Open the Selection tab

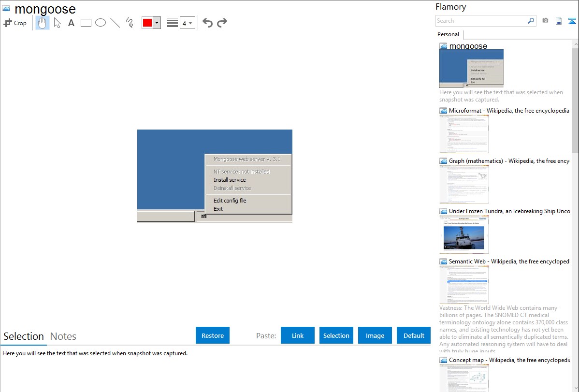tap(24, 336)
